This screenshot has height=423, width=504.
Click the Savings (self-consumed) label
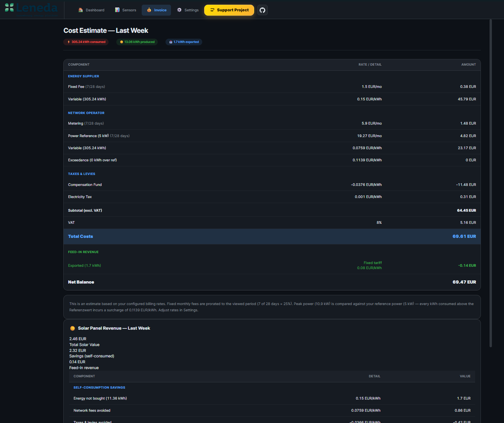point(92,356)
